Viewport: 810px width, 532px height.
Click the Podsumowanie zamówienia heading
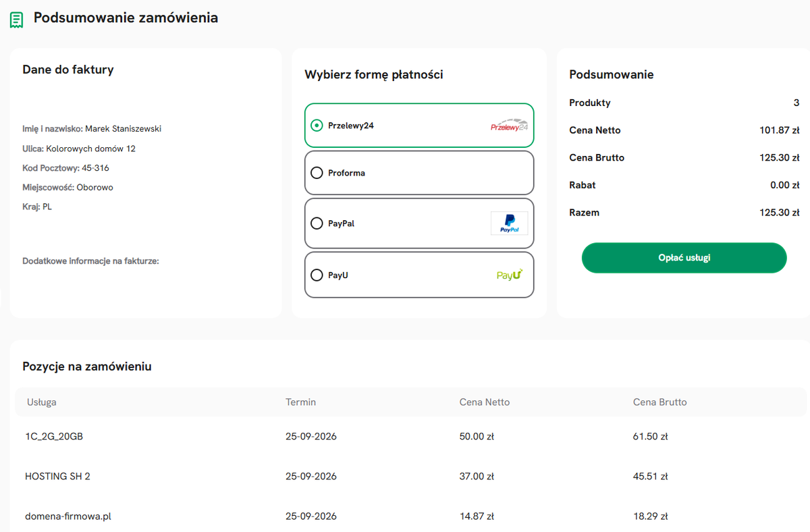(126, 18)
